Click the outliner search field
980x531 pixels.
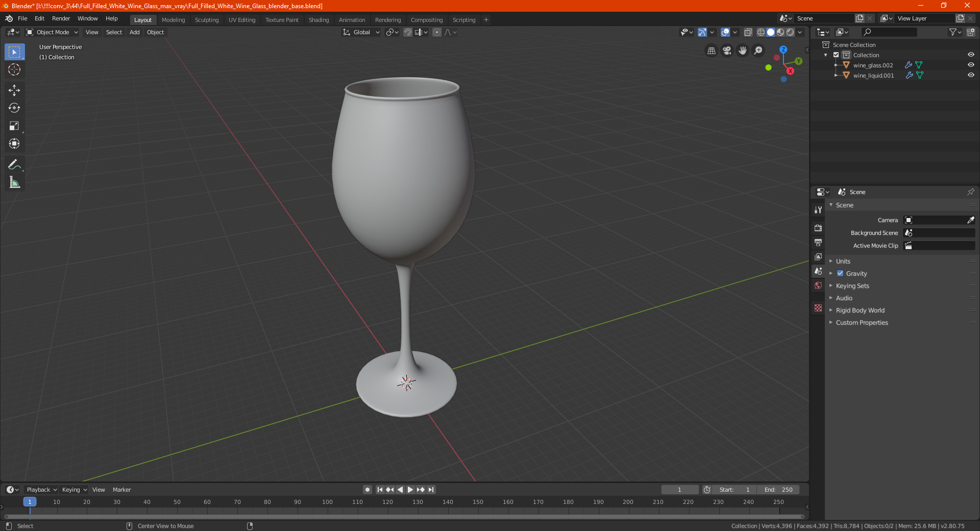click(x=889, y=32)
